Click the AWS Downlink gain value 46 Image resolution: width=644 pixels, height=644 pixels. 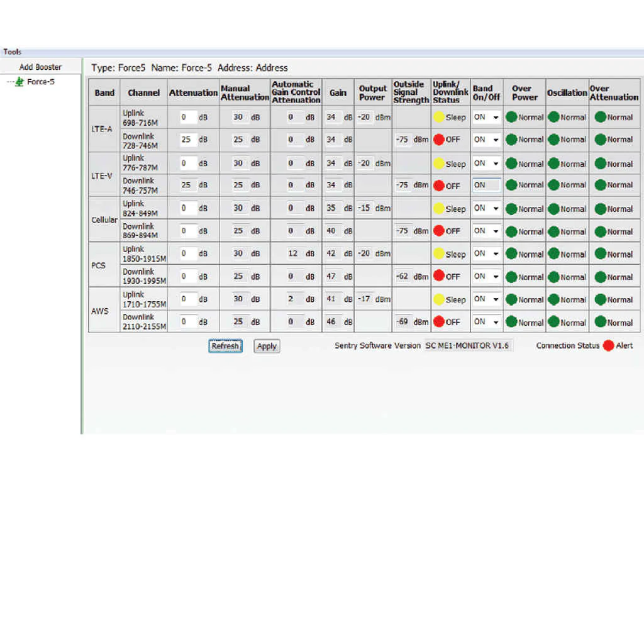332,321
